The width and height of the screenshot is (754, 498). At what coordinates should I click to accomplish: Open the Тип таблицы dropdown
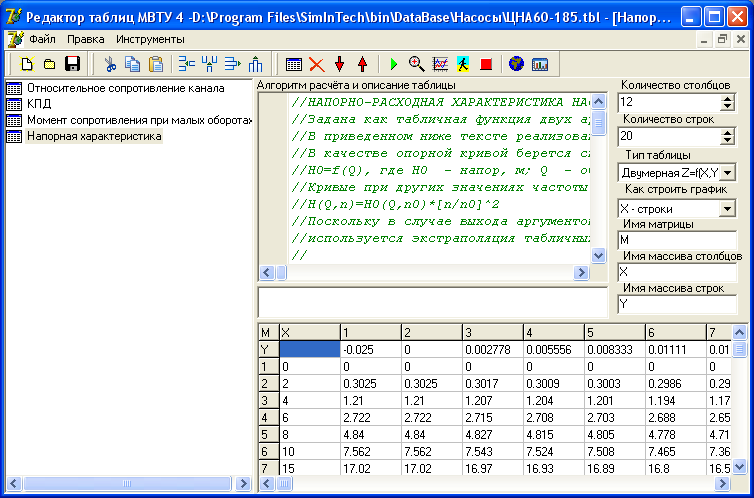click(727, 173)
